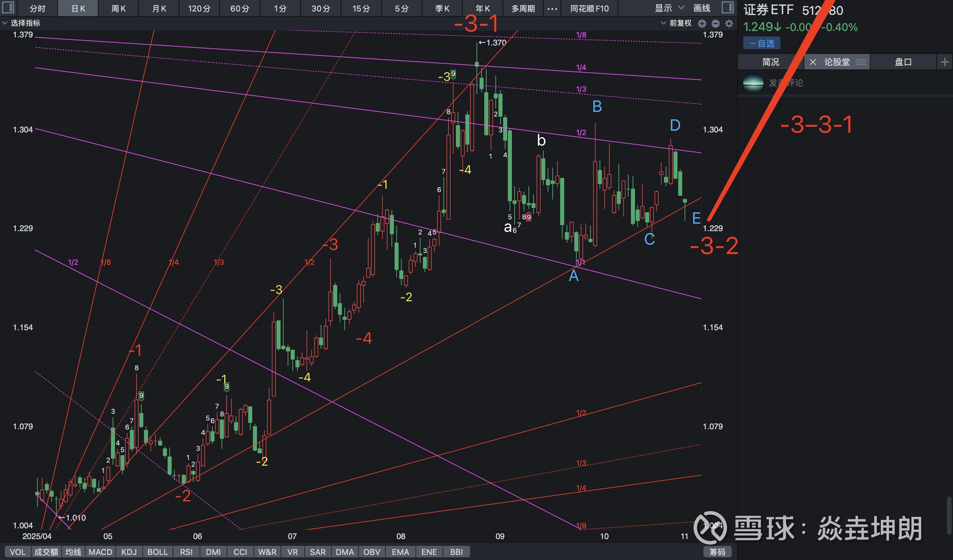Add new panel tab with plus icon
This screenshot has height=560, width=953.
tap(945, 62)
